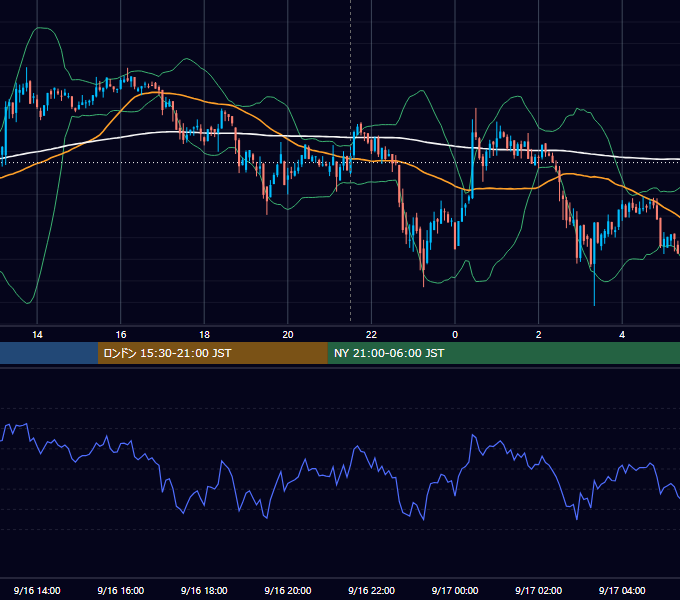Viewport: 680px width, 600px height.
Task: Click the '9/17 00:00' date label
Action: [455, 590]
